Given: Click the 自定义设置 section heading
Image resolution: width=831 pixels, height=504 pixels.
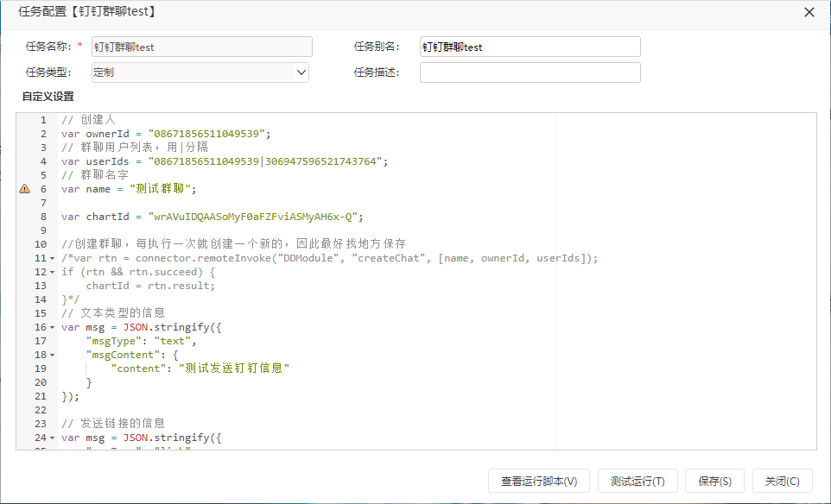Looking at the screenshot, I should click(48, 97).
